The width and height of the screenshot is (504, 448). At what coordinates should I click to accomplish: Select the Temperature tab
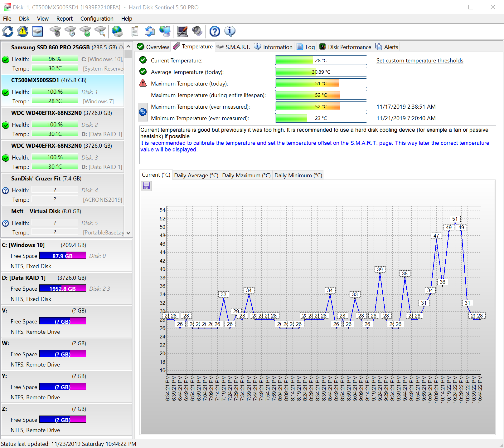coord(193,47)
